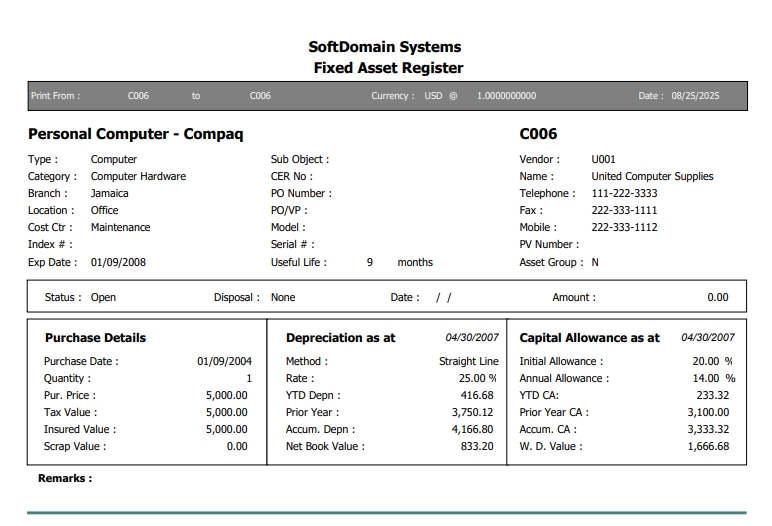Click disposal Amount '0.00'
Screen dimensions: 772x526
(x=718, y=297)
